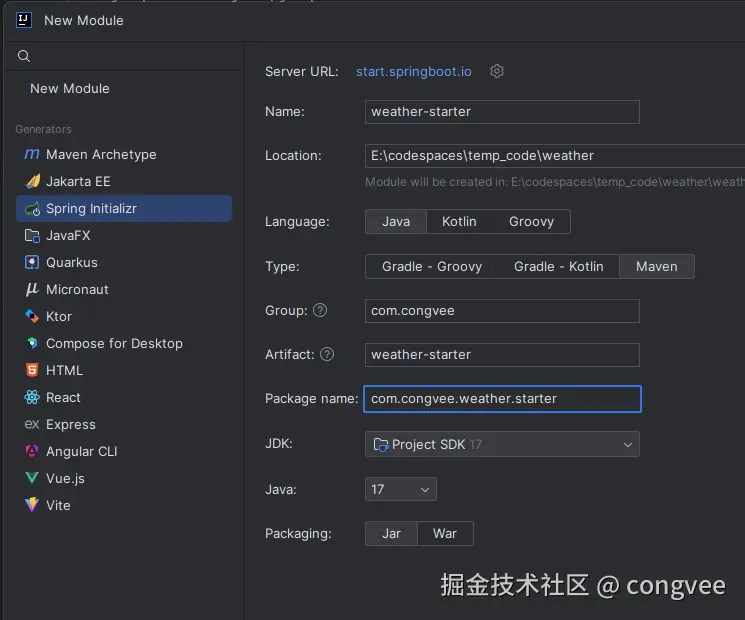Click the IntelliJ IDEA logo icon
Screen dimensions: 745x620
point(24,20)
